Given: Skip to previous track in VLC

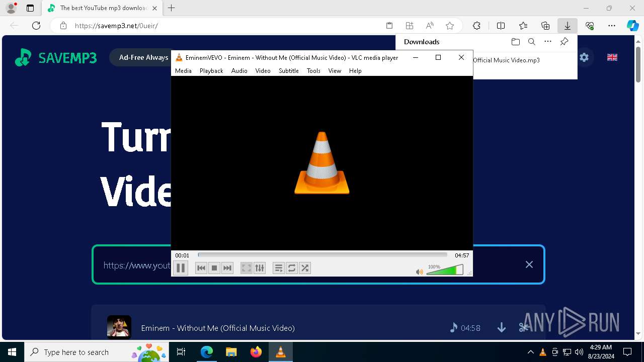Looking at the screenshot, I should (x=201, y=268).
